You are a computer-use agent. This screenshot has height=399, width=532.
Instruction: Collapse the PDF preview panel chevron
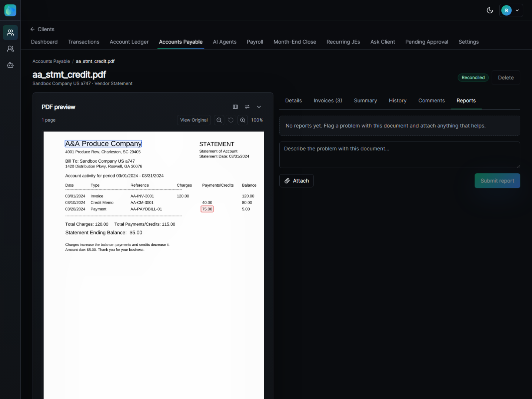click(259, 107)
